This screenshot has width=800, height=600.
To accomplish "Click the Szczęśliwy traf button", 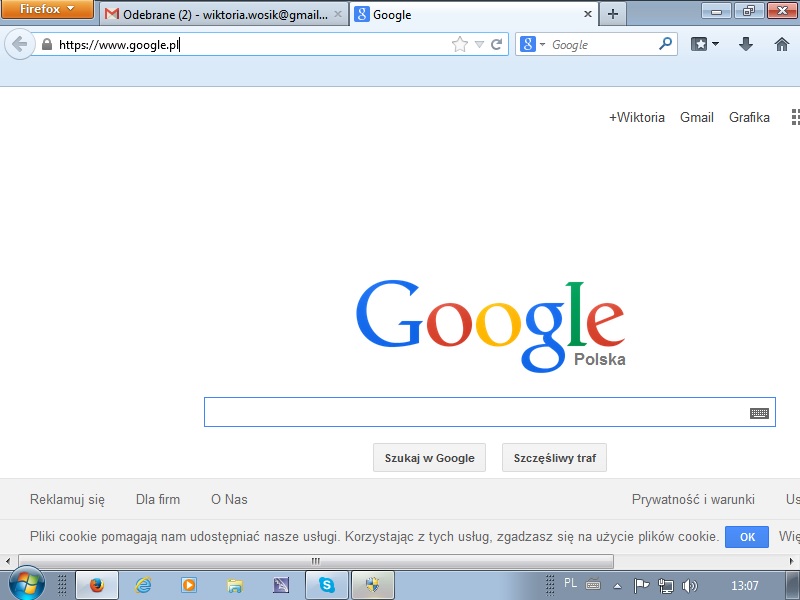I will pyautogui.click(x=555, y=458).
